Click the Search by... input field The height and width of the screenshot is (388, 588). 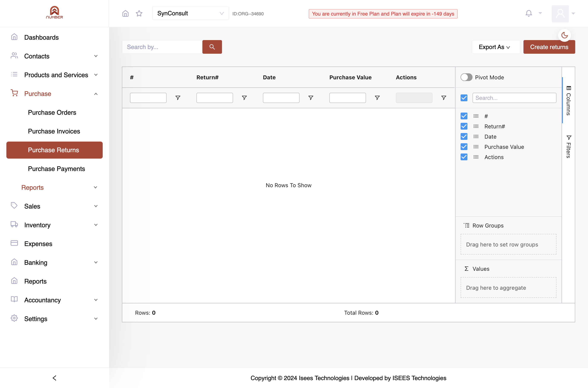162,47
